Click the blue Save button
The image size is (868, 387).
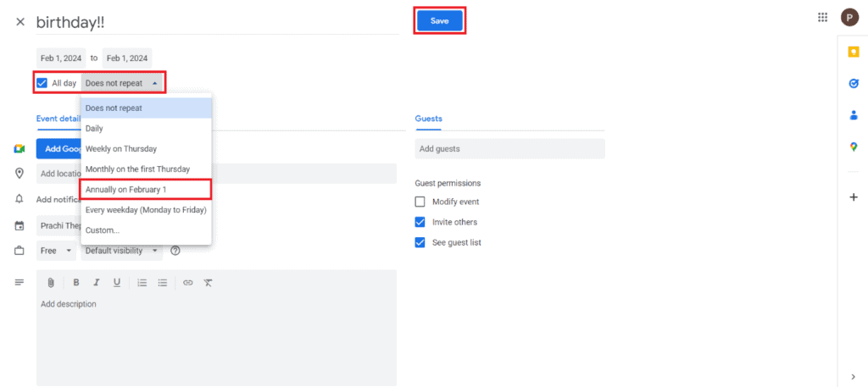439,20
